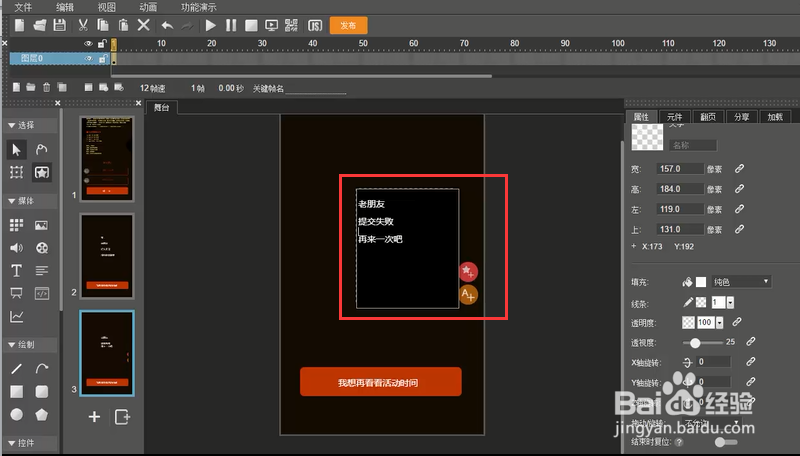Select the arrow selection tool
800x456 pixels.
(16, 149)
